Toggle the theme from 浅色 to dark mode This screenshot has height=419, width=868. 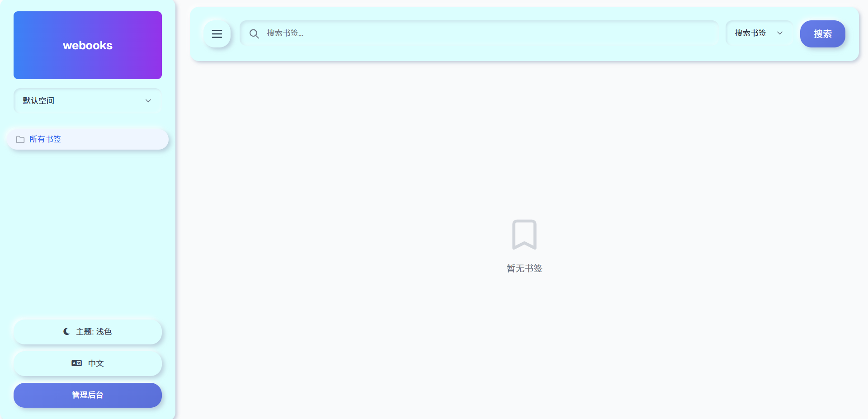87,331
